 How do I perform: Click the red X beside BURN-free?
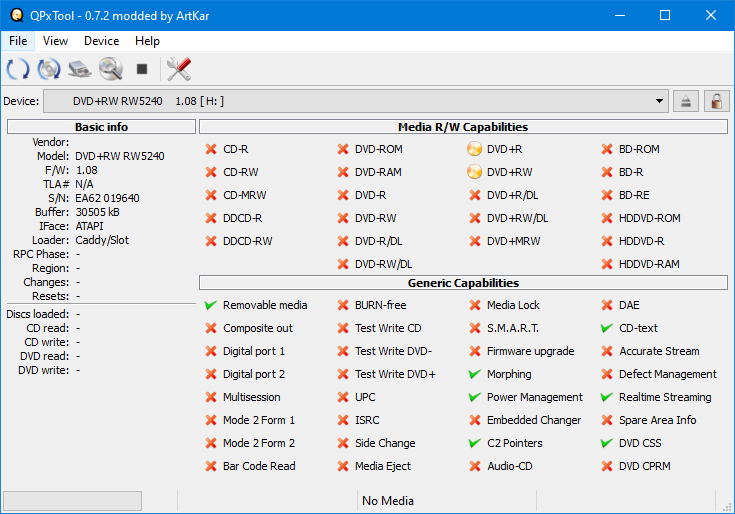pos(343,305)
